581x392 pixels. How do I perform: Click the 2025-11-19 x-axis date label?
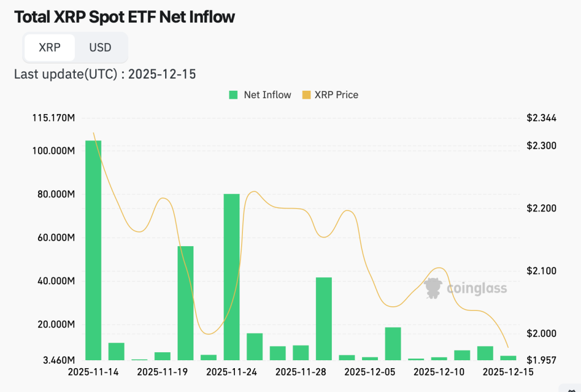[x=162, y=372]
